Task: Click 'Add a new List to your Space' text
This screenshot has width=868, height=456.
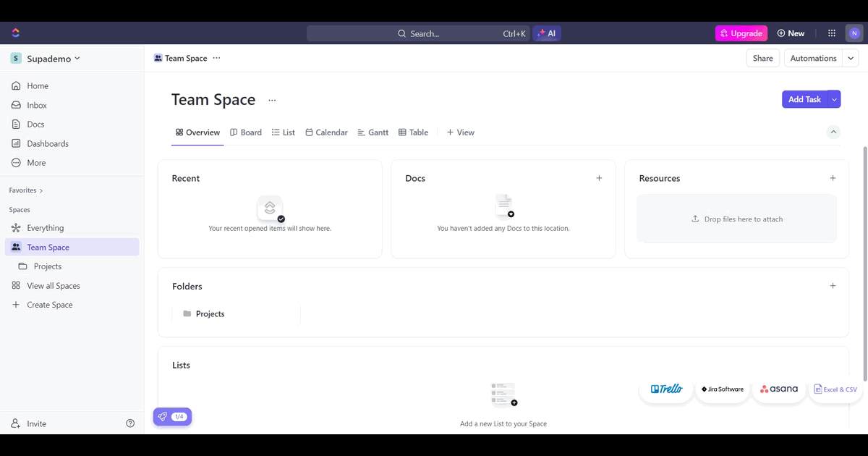Action: coord(503,423)
